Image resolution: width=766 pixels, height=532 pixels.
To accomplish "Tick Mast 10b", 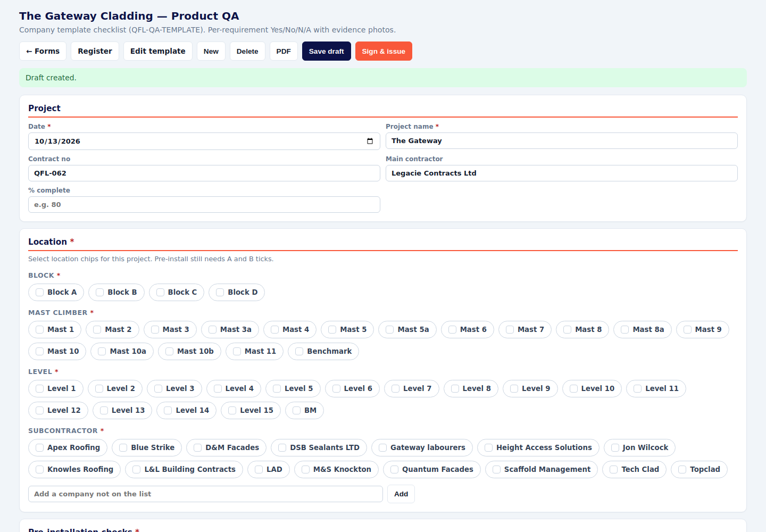I will point(189,351).
